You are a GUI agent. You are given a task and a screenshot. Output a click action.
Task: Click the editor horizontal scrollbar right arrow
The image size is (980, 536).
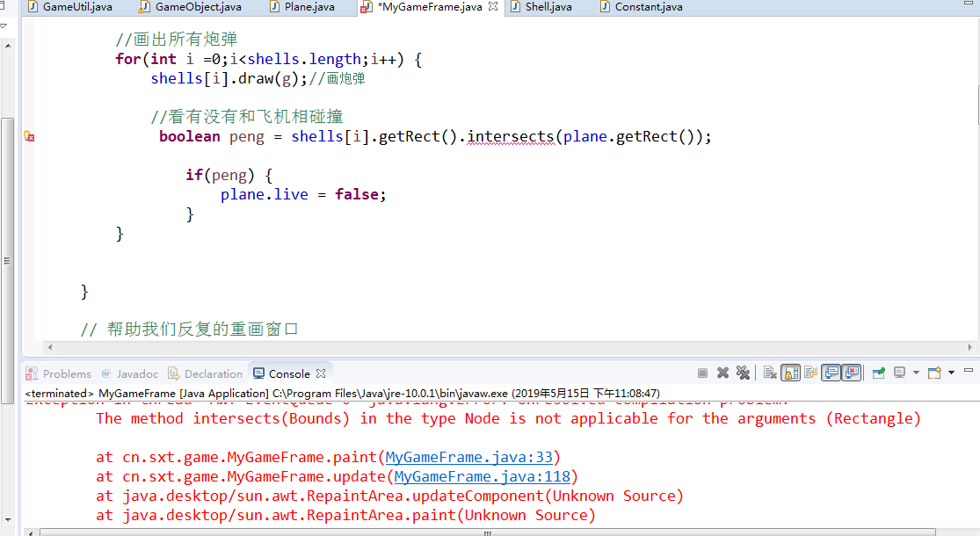pos(970,347)
